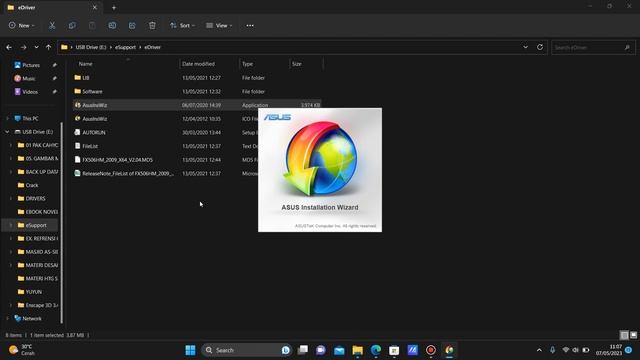Expand the eSupport folder tree node
Image resolution: width=640 pixels, height=360 pixels.
[11, 225]
